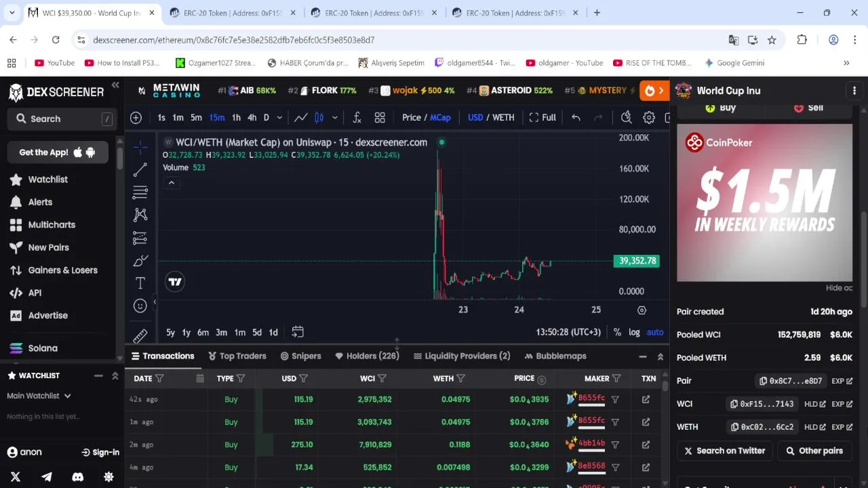This screenshot has height=488, width=868.
Task: Select the 15m timeframe
Action: coord(216,117)
